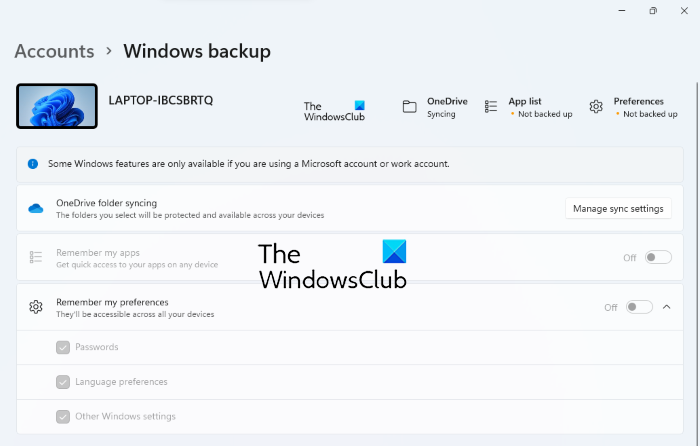Check the Passwords checkbox
This screenshot has width=700, height=446.
(x=63, y=347)
